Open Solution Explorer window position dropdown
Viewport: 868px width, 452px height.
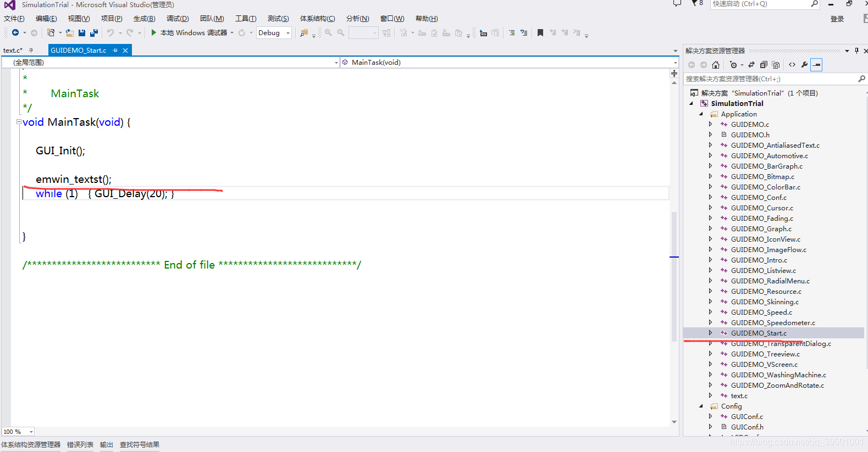click(847, 51)
